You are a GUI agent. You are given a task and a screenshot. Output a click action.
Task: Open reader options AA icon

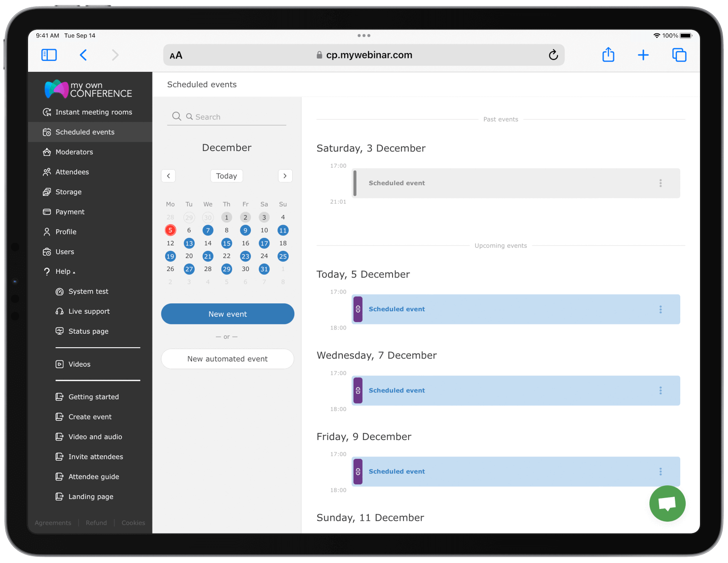176,56
